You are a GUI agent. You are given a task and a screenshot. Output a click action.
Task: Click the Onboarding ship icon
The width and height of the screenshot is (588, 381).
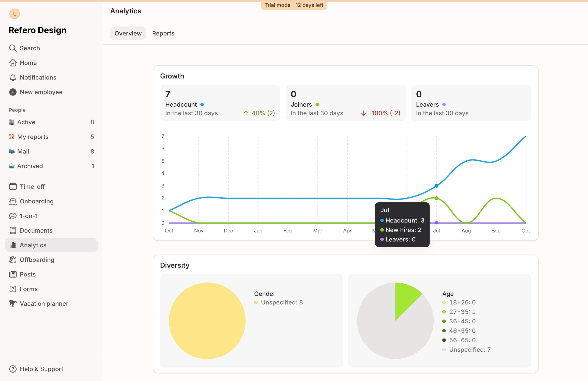pos(13,201)
